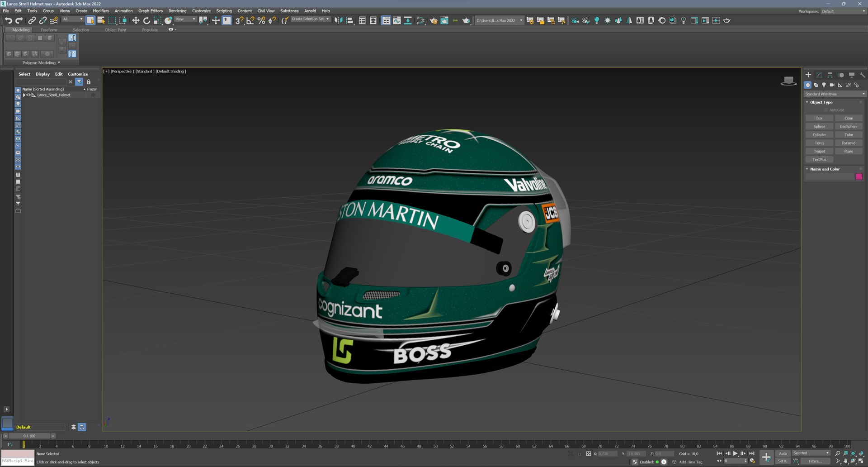
Task: Toggle Angle Snap on
Action: (250, 20)
